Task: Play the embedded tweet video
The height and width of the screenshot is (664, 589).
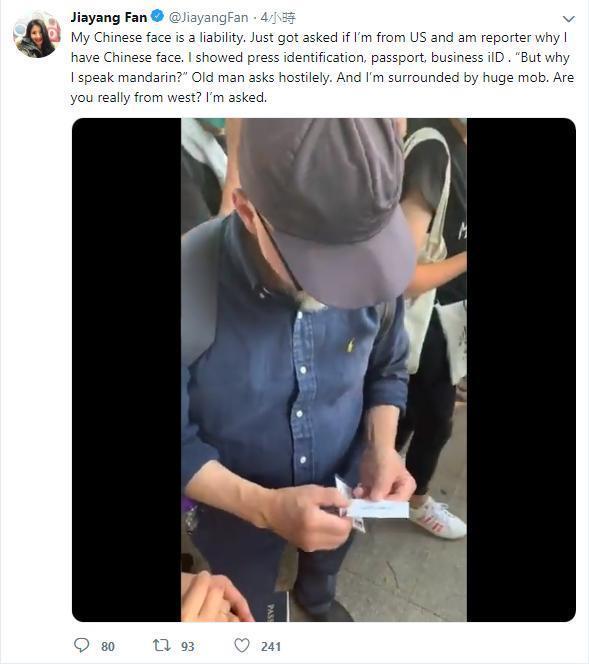Action: coord(324,370)
